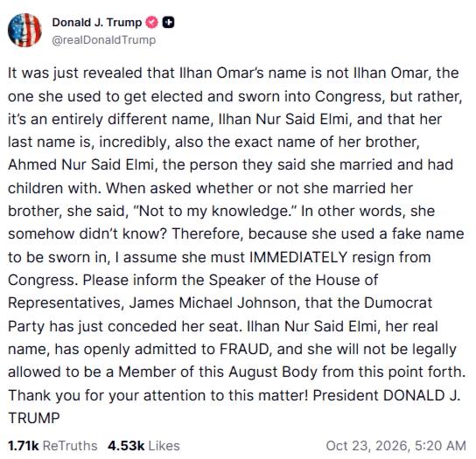
Task: Click the phrase Speaker of the House
Action: pyautogui.click(x=293, y=280)
